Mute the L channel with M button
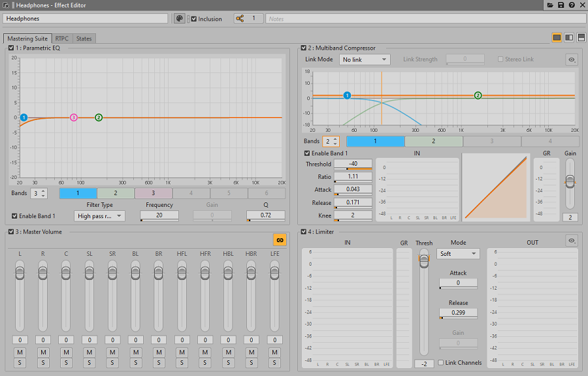Screen dimensions: 588x376 [20, 352]
